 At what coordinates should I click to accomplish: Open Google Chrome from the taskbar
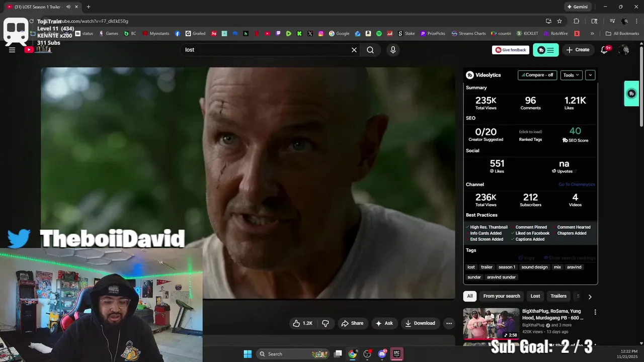tap(353, 354)
